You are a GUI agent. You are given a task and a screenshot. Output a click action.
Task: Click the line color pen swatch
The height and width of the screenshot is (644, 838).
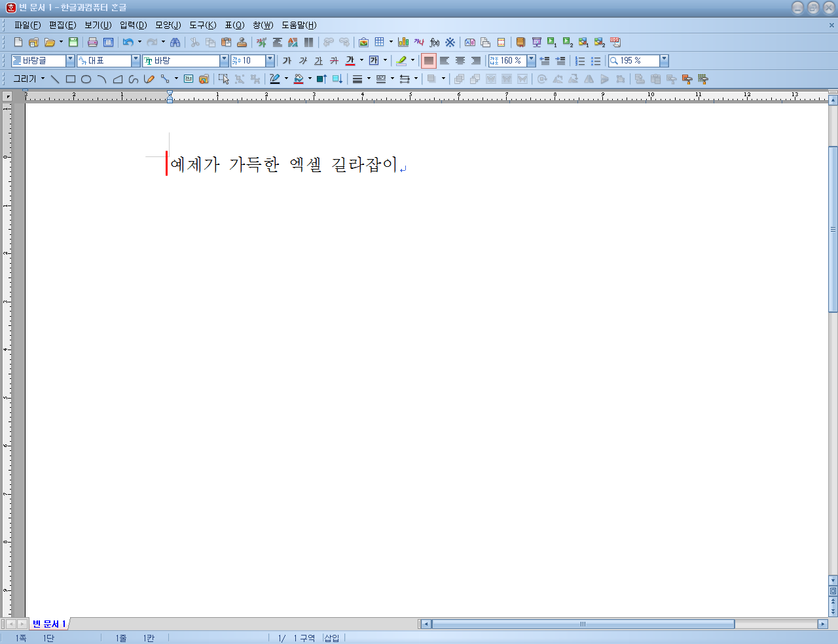[x=275, y=79]
